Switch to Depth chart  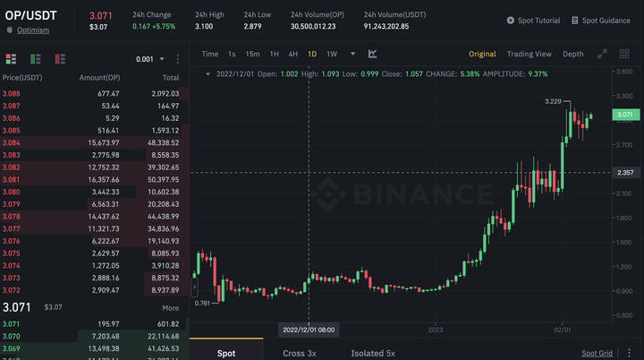tap(573, 54)
